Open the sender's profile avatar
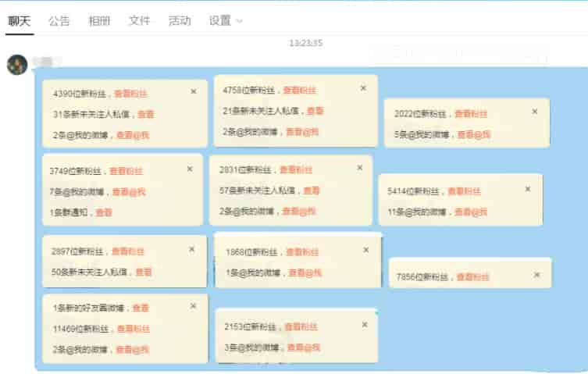The height and width of the screenshot is (374, 588). [17, 65]
